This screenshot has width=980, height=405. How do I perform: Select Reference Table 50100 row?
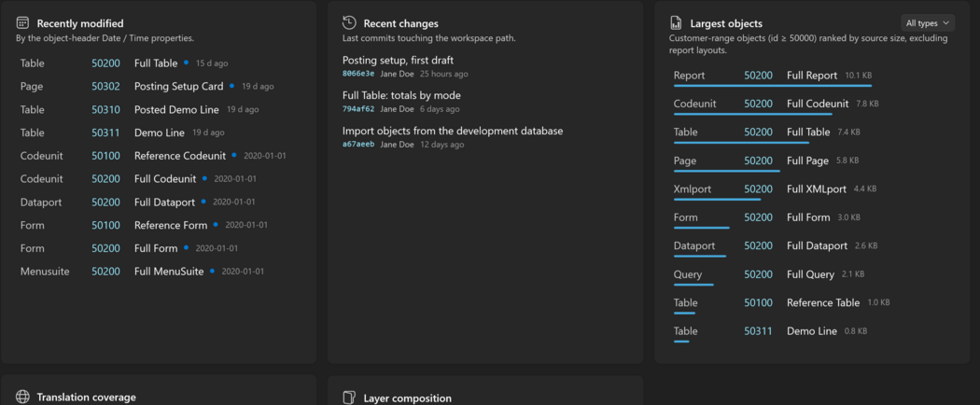coord(812,304)
